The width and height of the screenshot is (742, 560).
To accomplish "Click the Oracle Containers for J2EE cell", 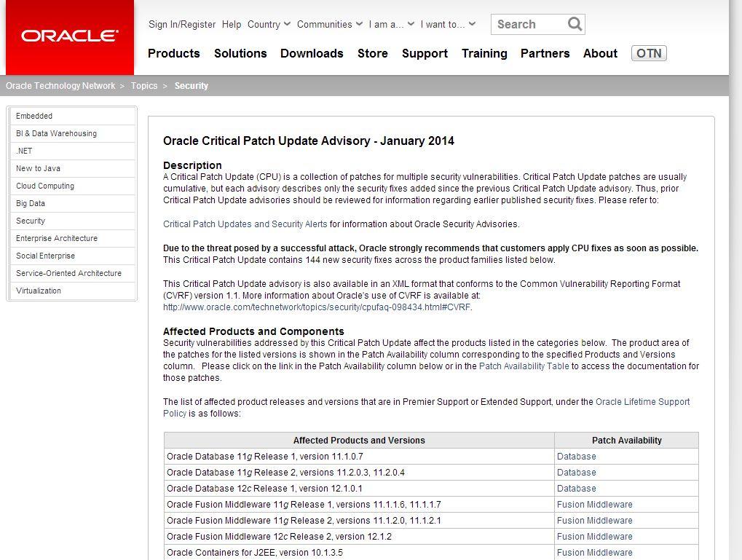I will (359, 553).
